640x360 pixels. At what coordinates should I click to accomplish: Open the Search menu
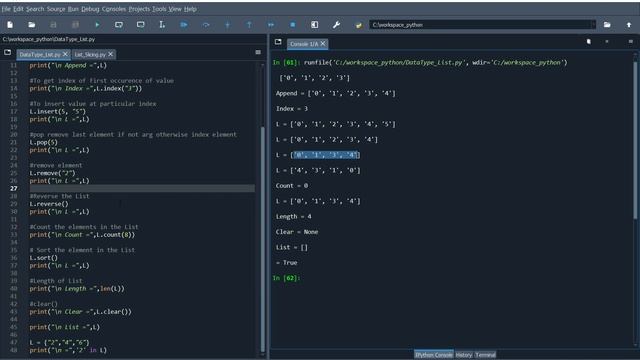[x=35, y=9]
